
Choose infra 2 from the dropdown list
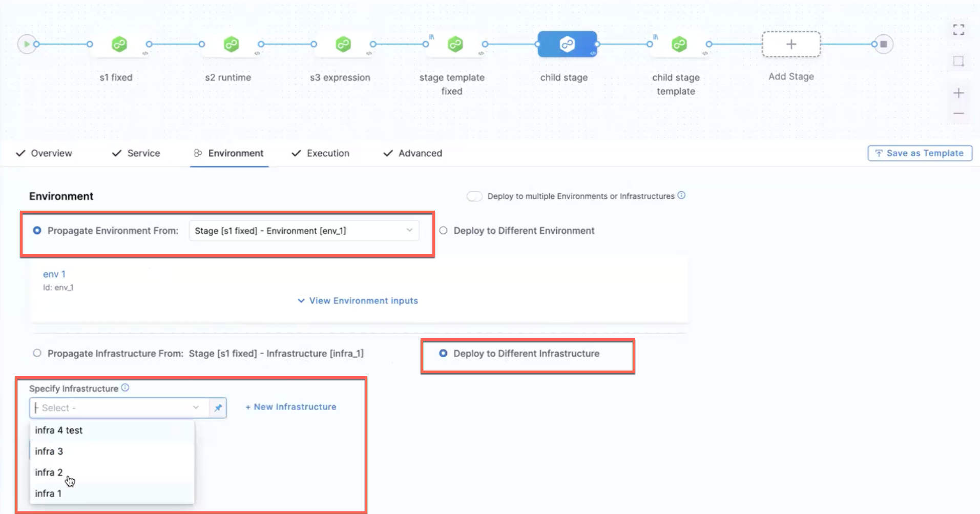(49, 472)
